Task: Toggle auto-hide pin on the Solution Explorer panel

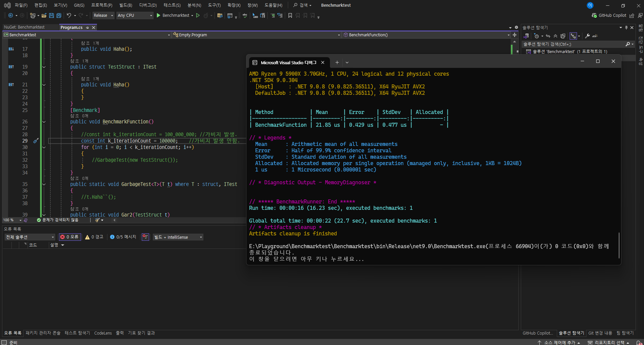Action: pos(626,28)
